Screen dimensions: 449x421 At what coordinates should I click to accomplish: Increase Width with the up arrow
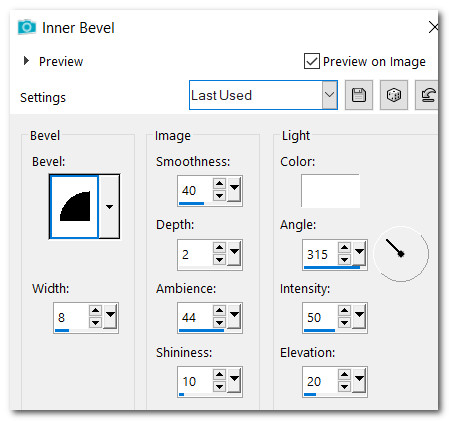point(95,311)
